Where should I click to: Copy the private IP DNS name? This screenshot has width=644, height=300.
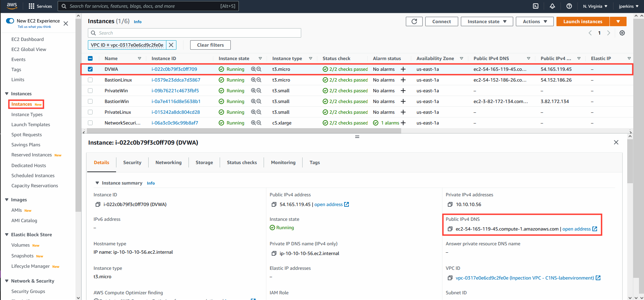[x=274, y=253]
